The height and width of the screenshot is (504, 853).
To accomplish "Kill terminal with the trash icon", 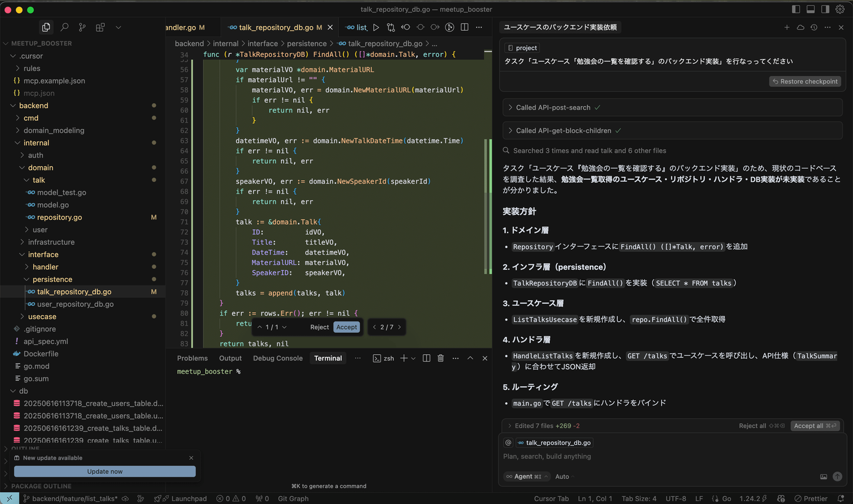I will point(440,358).
